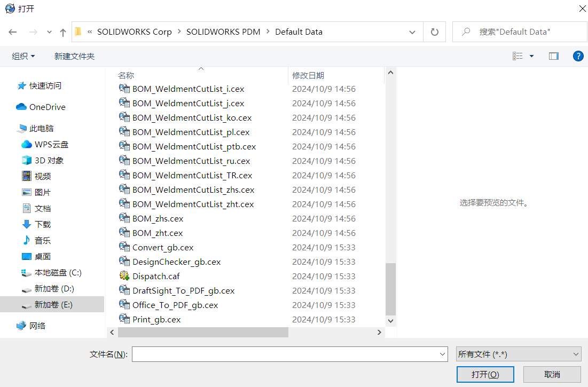The image size is (588, 387).
Task: Click the icon of BOM_zht.cex
Action: pos(124,232)
